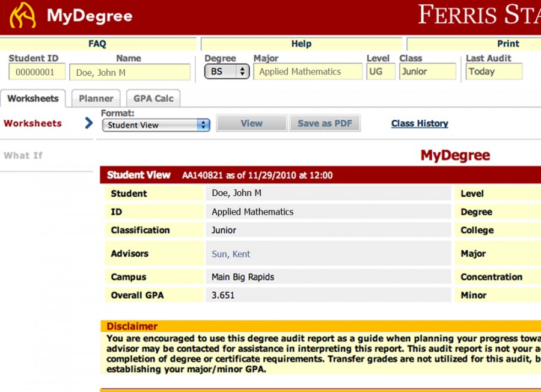The image size is (541, 392).
Task: Click the Save as PDF button
Action: point(325,123)
